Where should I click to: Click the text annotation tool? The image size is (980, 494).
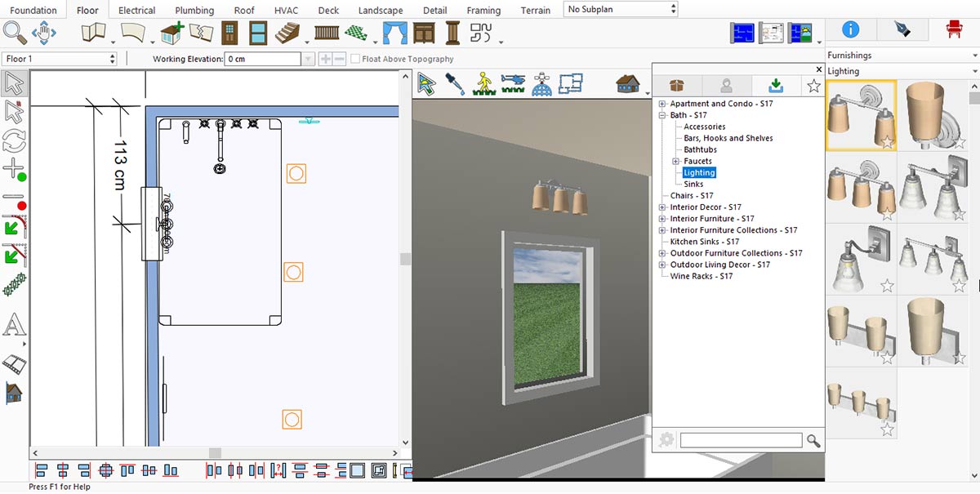pyautogui.click(x=15, y=325)
